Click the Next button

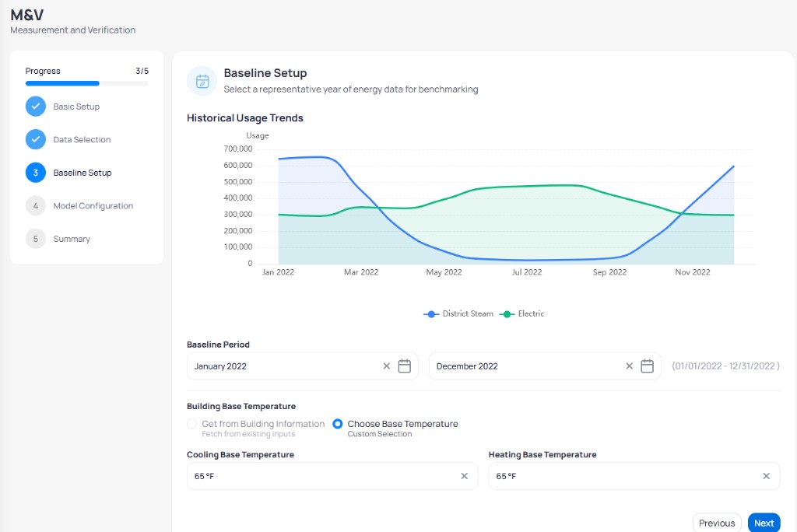coord(764,523)
